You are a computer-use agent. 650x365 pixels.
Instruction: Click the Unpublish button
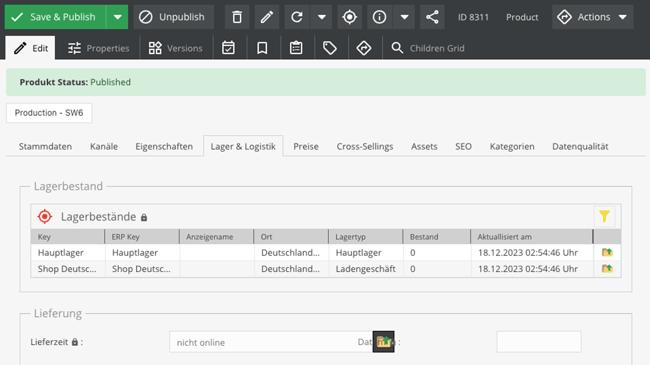173,17
